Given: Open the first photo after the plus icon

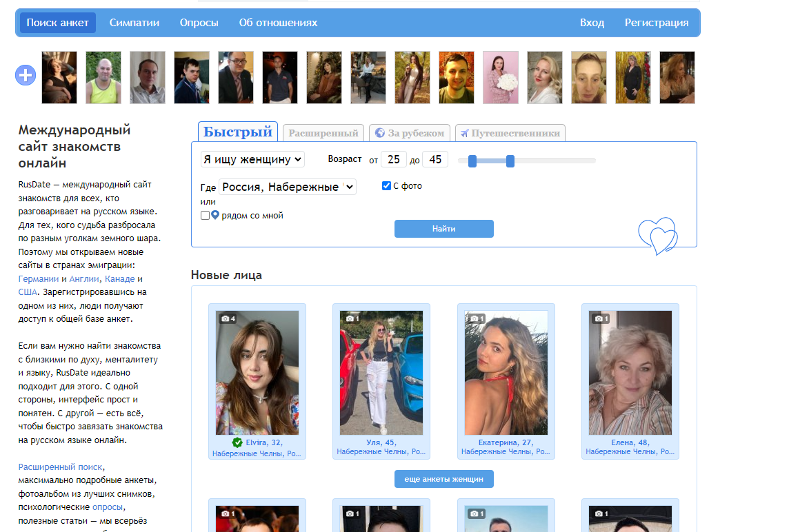Looking at the screenshot, I should click(x=59, y=77).
